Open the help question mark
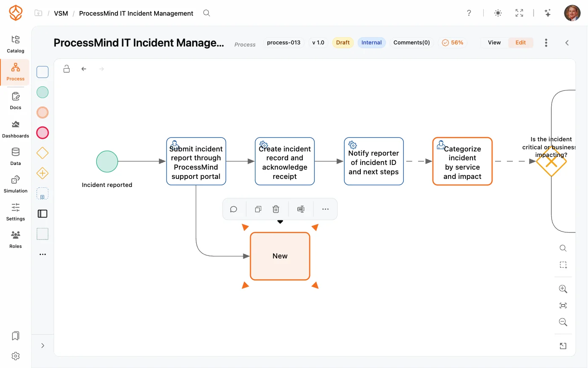The width and height of the screenshot is (588, 368). (469, 13)
